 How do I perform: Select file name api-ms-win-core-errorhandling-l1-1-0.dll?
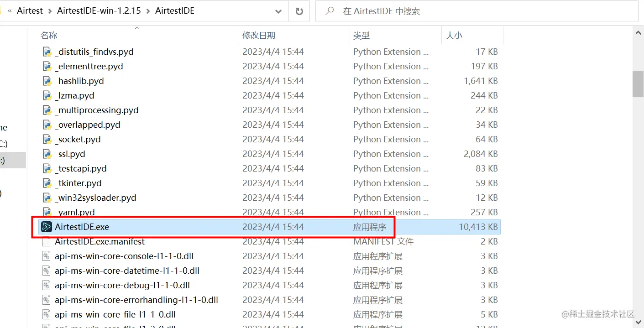tap(136, 300)
